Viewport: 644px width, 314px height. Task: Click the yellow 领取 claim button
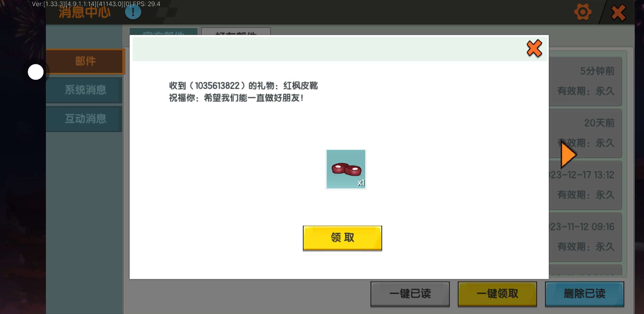(x=342, y=238)
